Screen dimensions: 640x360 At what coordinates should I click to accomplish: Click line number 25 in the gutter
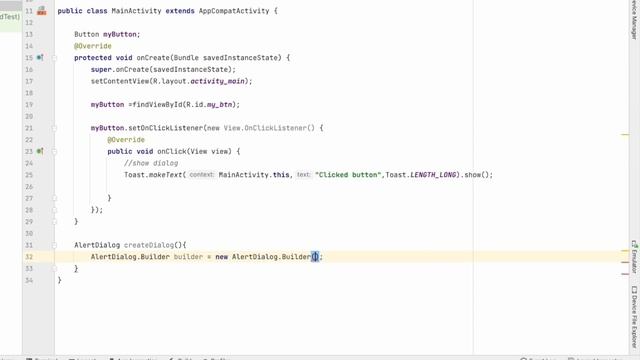point(29,175)
